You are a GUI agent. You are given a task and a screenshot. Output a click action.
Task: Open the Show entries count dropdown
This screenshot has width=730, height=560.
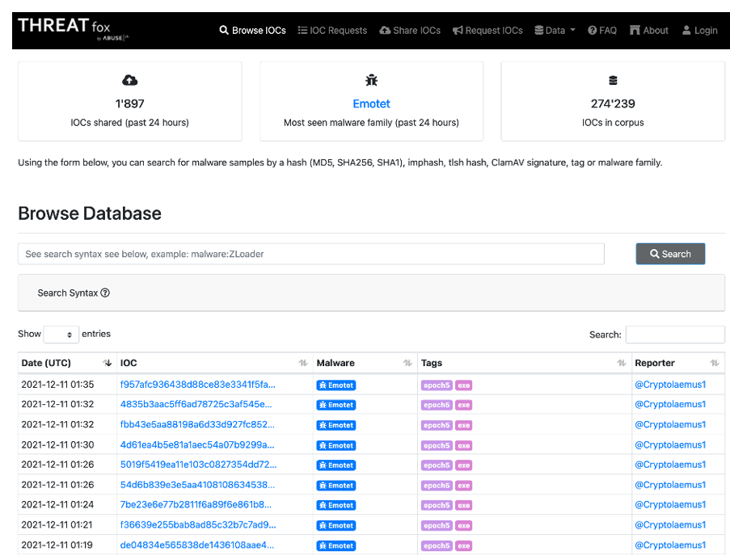pyautogui.click(x=61, y=335)
